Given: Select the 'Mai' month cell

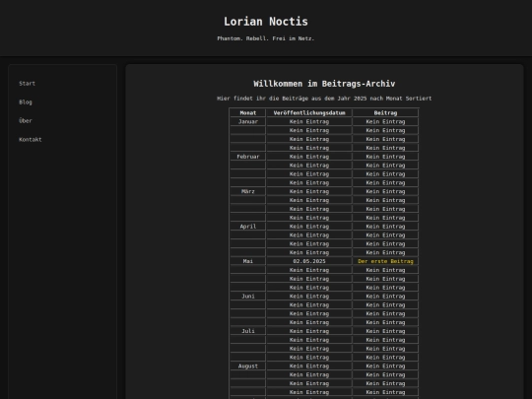Looking at the screenshot, I should pyautogui.click(x=248, y=261).
